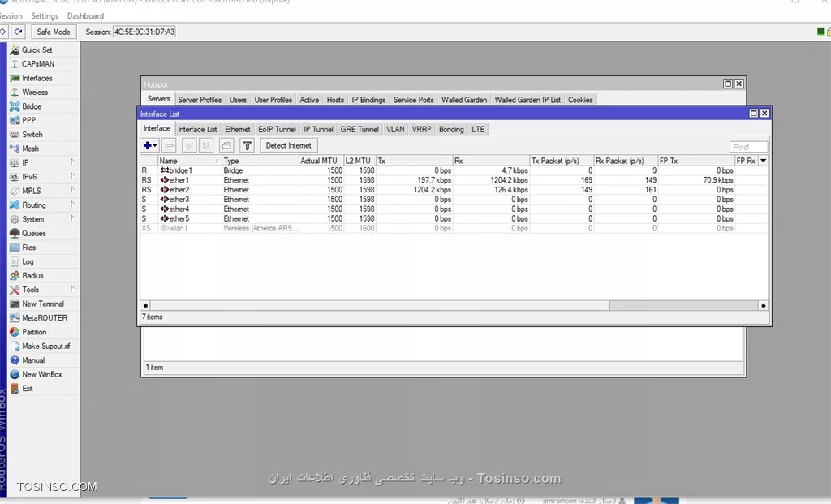Open MetaROUTER sidebar entry
Viewport: 831px width, 504px height.
click(45, 318)
